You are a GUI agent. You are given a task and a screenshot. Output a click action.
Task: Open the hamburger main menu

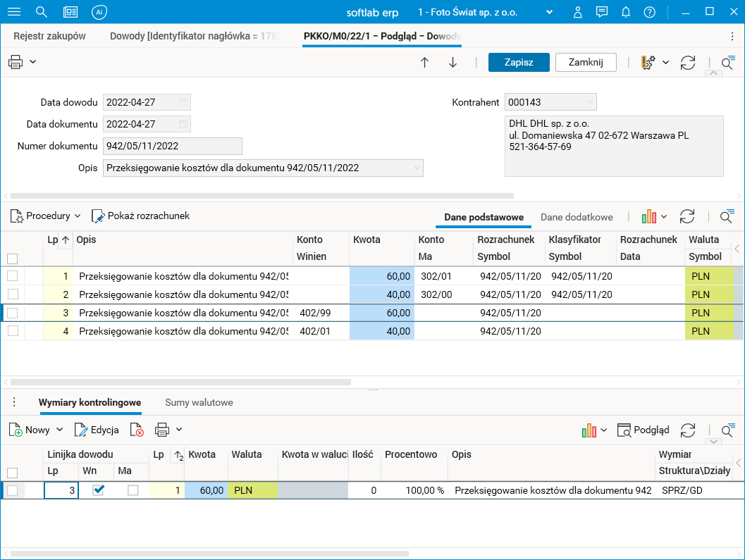13,12
